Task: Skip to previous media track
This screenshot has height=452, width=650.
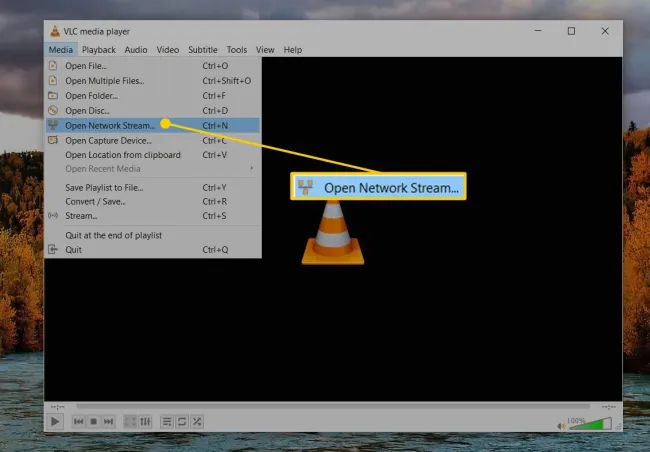Action: (78, 422)
